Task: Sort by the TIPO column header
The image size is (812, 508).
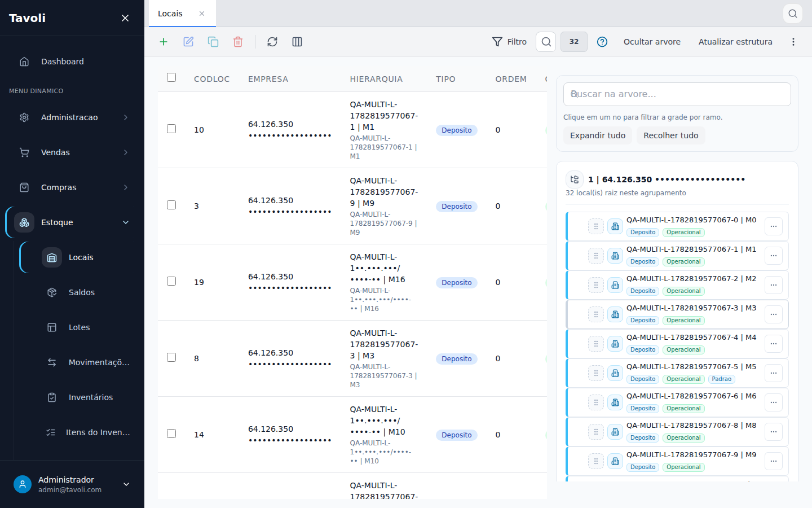Action: tap(445, 79)
